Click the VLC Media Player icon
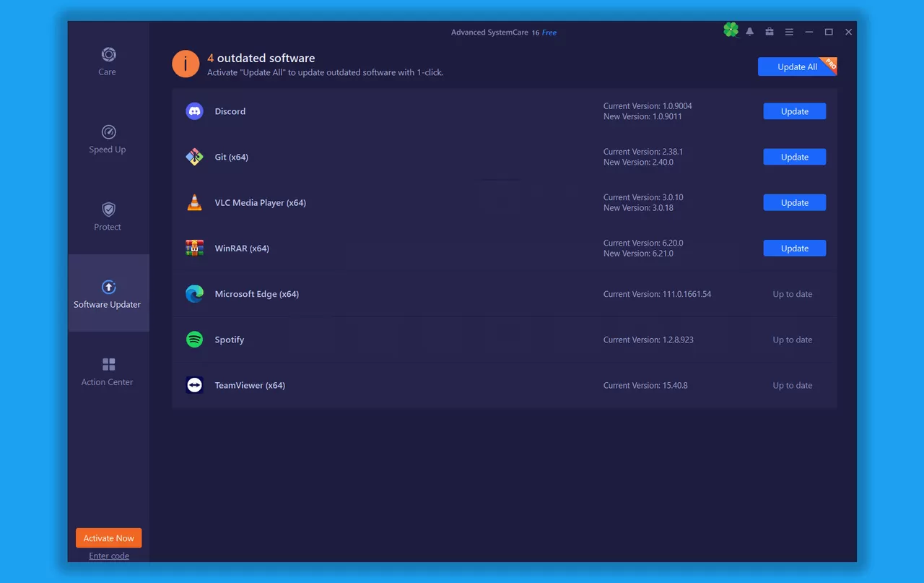 194,202
